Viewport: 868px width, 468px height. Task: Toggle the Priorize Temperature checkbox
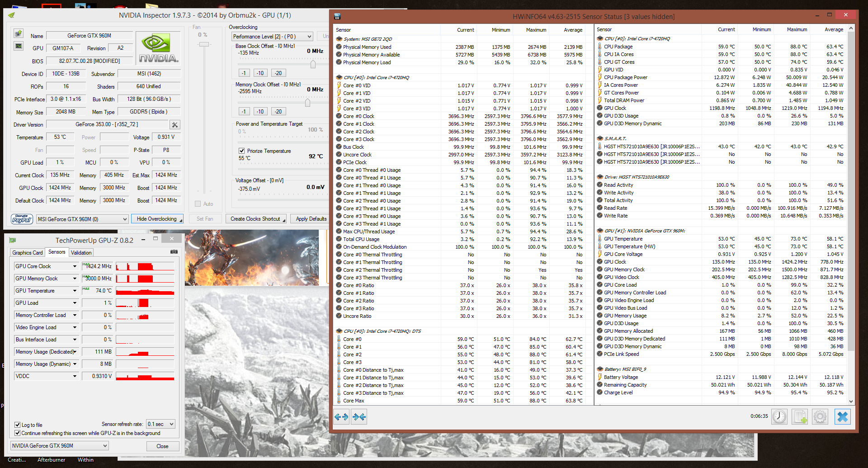point(241,151)
